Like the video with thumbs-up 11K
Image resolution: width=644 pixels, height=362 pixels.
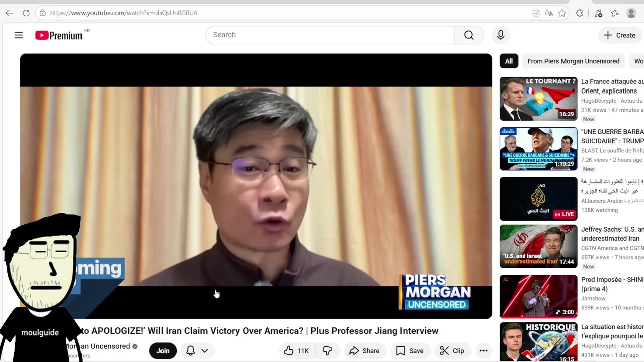(x=297, y=351)
